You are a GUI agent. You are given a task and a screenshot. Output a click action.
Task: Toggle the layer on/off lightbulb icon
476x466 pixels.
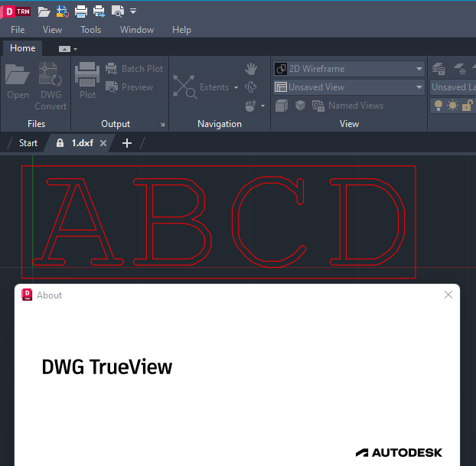coord(439,106)
